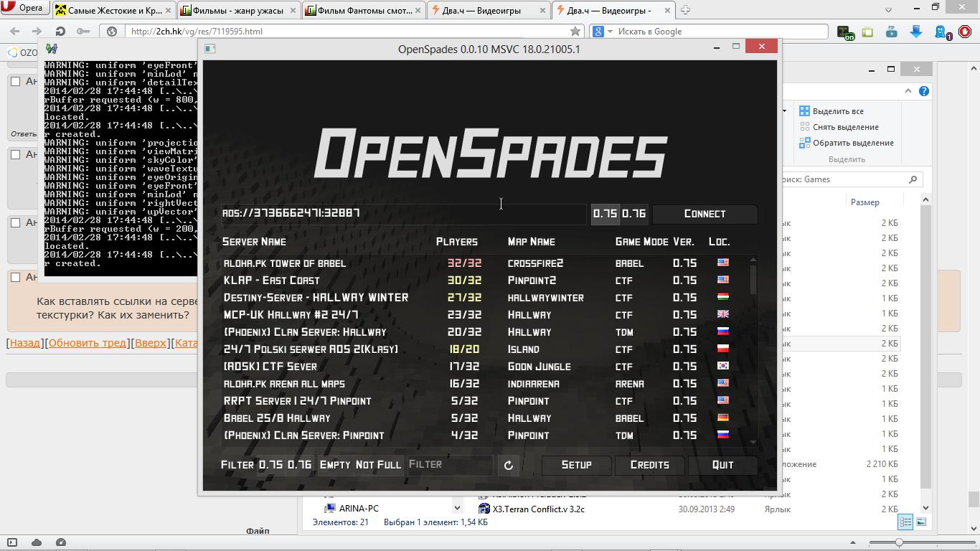Tick the first post checkbox on the webpage

click(x=15, y=81)
